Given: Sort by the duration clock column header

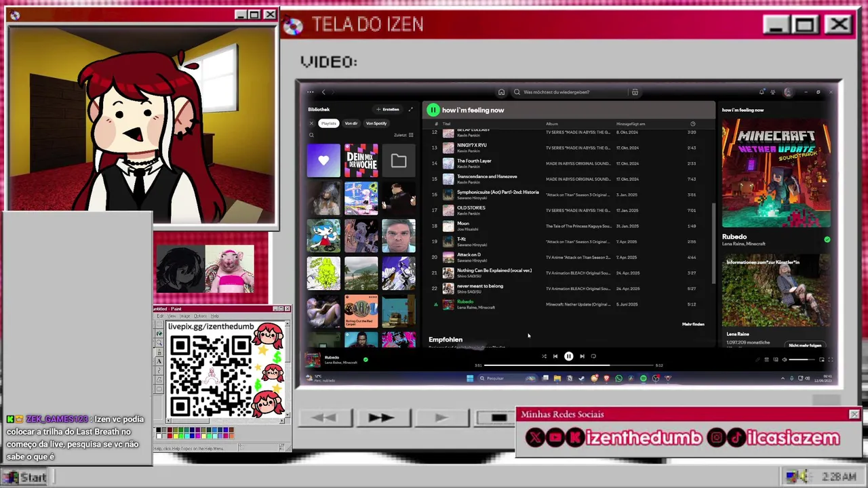Looking at the screenshot, I should pyautogui.click(x=692, y=124).
